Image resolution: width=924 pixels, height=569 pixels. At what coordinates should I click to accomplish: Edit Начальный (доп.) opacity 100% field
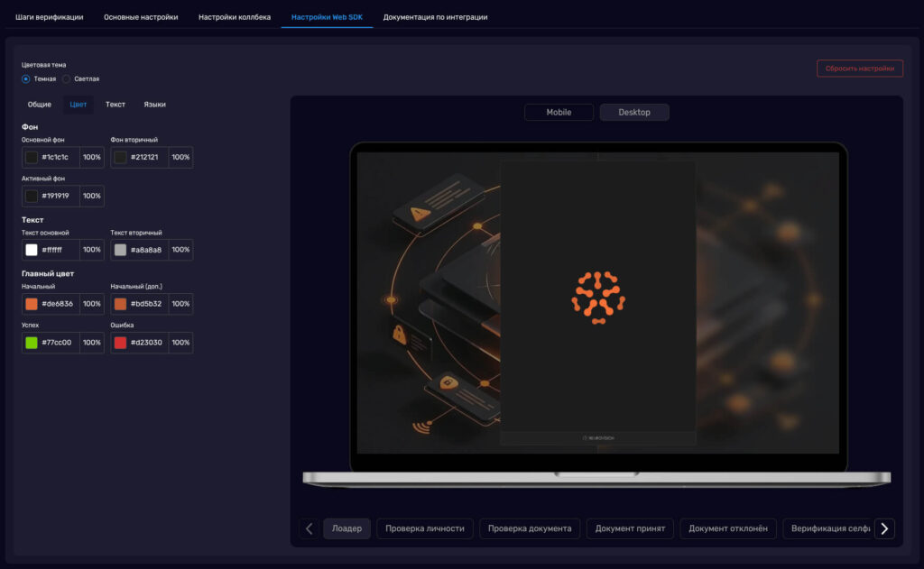pos(180,304)
